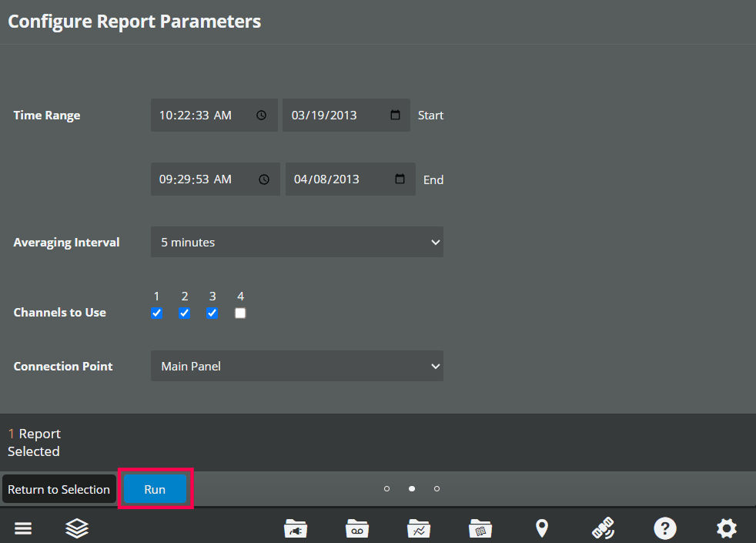
Task: Disable channel 3 checkbox
Action: click(x=212, y=313)
